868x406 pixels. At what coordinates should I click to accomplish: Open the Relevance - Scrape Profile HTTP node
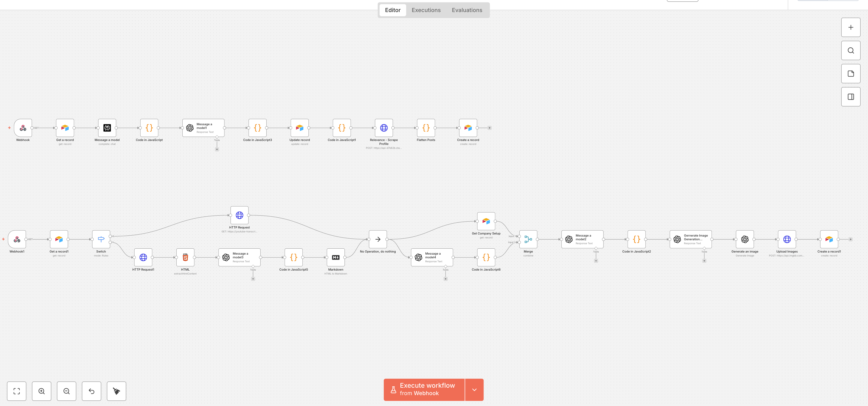383,128
